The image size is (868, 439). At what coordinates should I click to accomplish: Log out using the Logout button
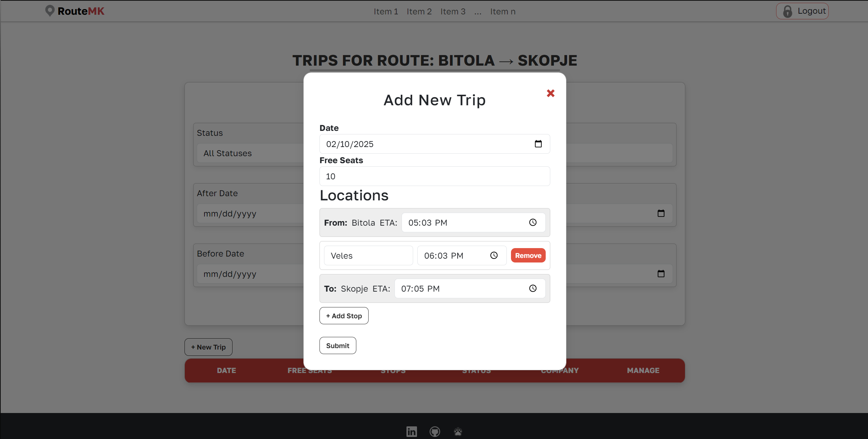[x=802, y=11]
